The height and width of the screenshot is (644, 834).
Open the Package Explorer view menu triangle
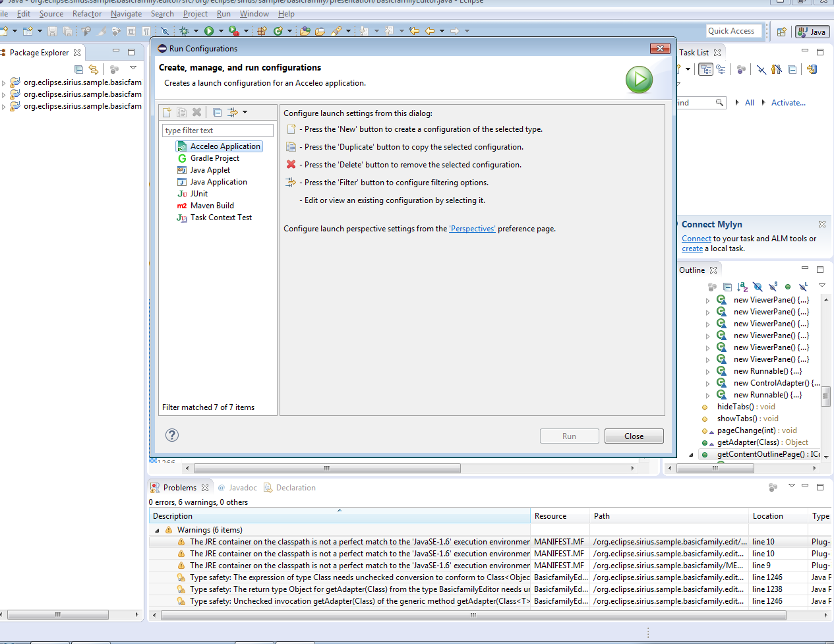pos(133,68)
